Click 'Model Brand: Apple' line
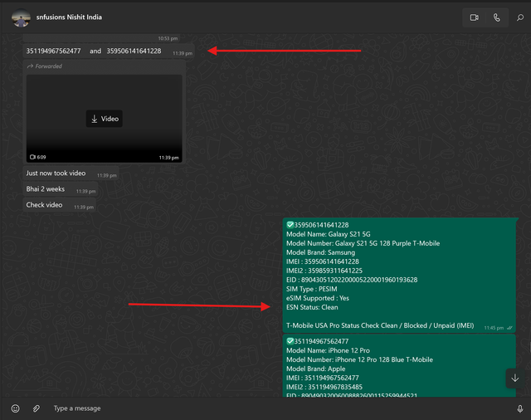The width and height of the screenshot is (531, 420). point(315,369)
